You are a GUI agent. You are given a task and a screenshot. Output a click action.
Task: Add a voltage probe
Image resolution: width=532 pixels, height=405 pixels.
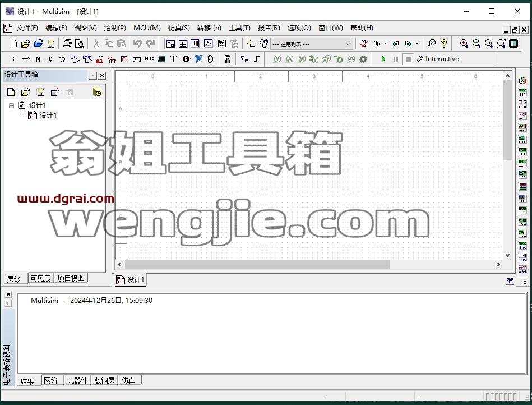click(x=277, y=59)
